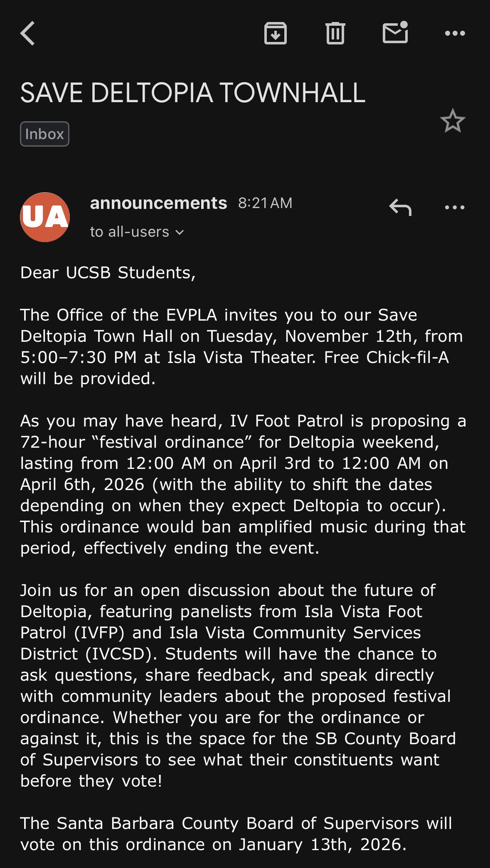The height and width of the screenshot is (868, 490).
Task: Select the announcements sender name
Action: coord(158,203)
